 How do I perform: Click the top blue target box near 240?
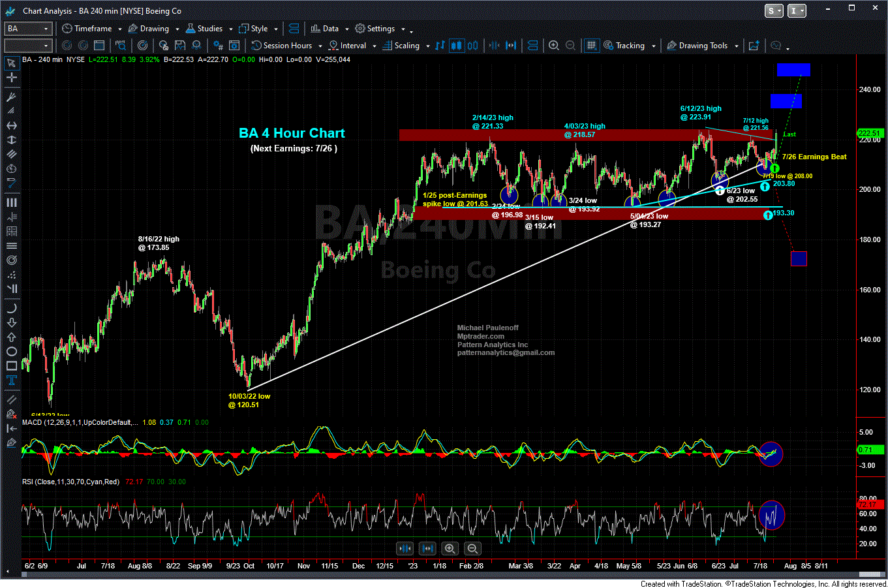click(x=793, y=70)
